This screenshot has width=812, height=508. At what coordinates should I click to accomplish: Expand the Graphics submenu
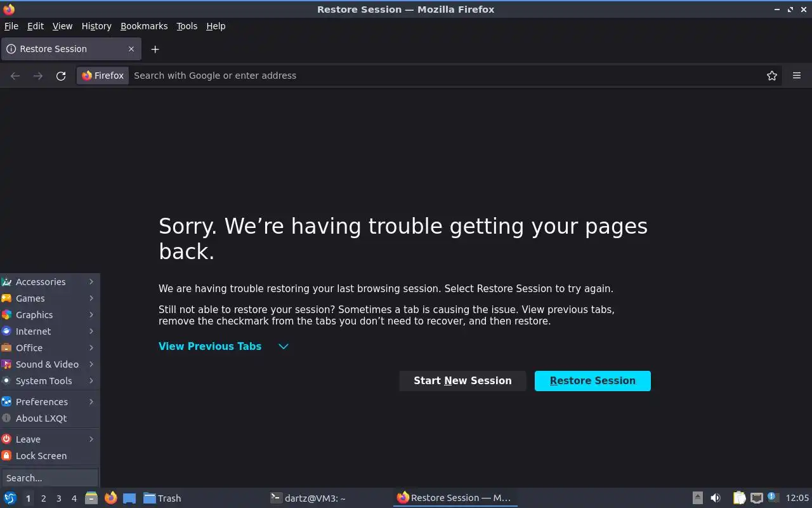(49, 315)
